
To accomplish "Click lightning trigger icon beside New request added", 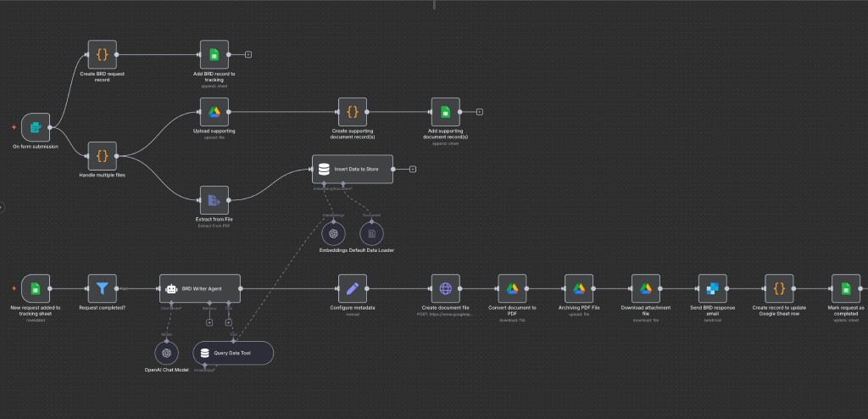I will (14, 288).
